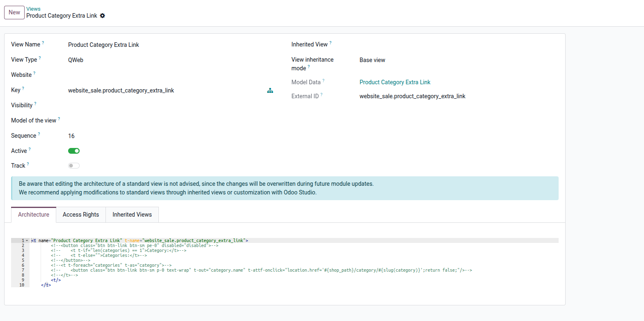Disable the Active toggle switch

(x=74, y=151)
